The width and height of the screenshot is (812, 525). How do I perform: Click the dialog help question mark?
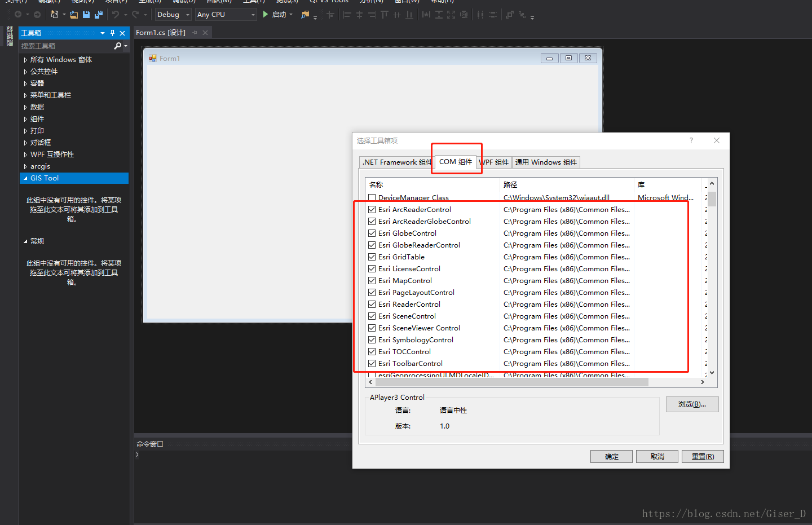(x=691, y=140)
